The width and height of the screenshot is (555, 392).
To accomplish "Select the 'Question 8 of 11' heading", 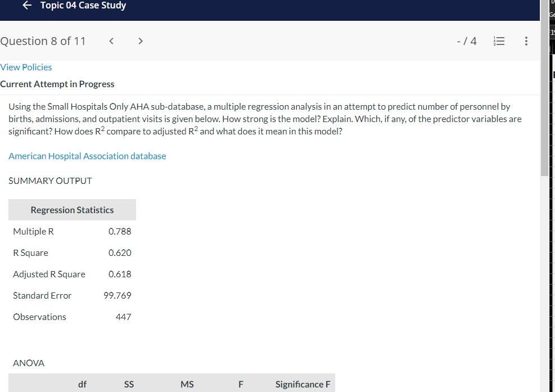I will (43, 41).
